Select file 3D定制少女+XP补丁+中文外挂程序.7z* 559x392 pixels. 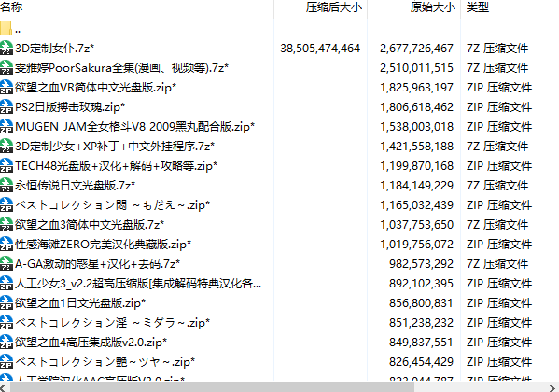tap(115, 146)
